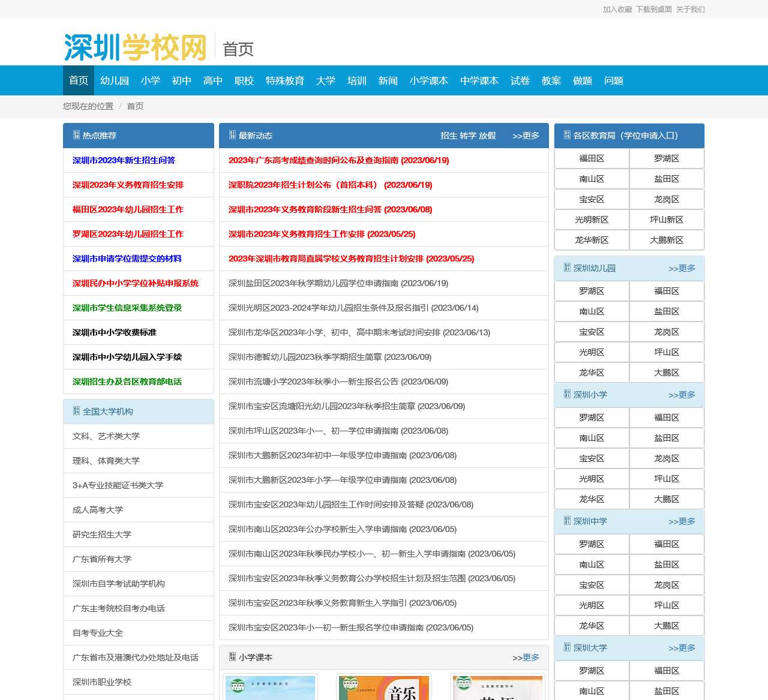Open the 幼儿园 navigation tab
The width and height of the screenshot is (768, 700).
115,80
